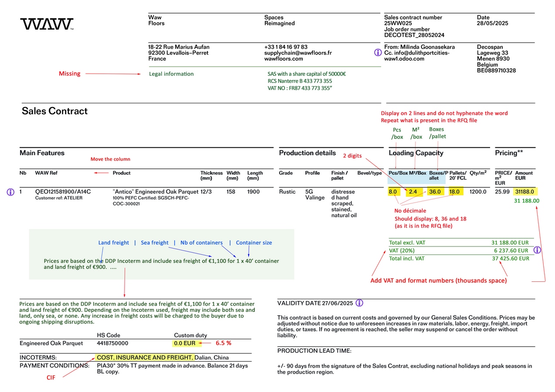
Task: Click info icon next to VAT amount
Action: click(x=537, y=250)
